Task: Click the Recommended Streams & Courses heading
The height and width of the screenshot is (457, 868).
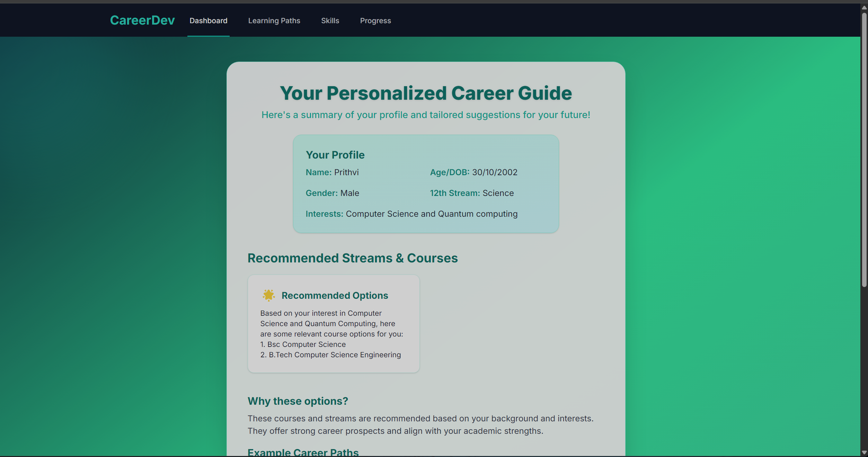Action: pyautogui.click(x=352, y=258)
